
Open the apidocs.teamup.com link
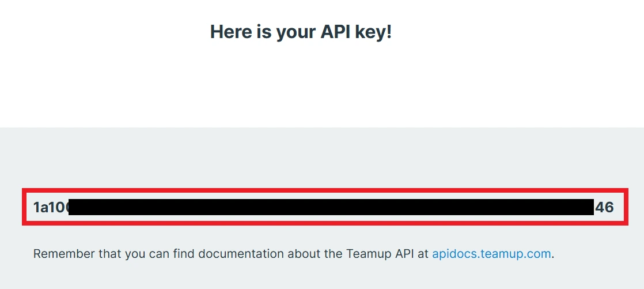pyautogui.click(x=491, y=254)
